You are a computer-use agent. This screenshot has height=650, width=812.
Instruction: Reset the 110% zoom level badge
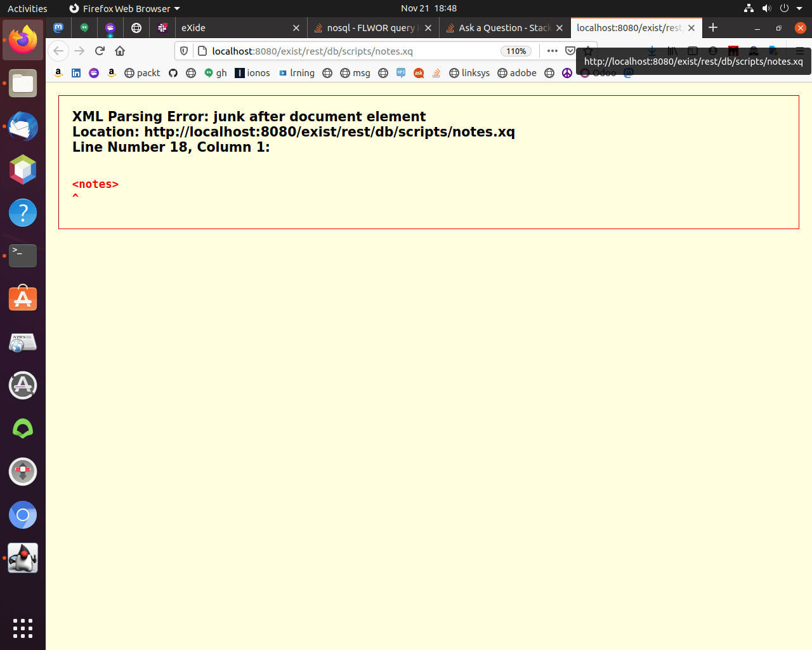pos(516,51)
